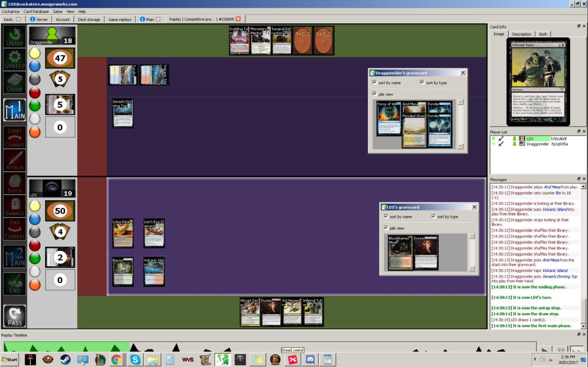Float the Card Info panel

[x=579, y=27]
